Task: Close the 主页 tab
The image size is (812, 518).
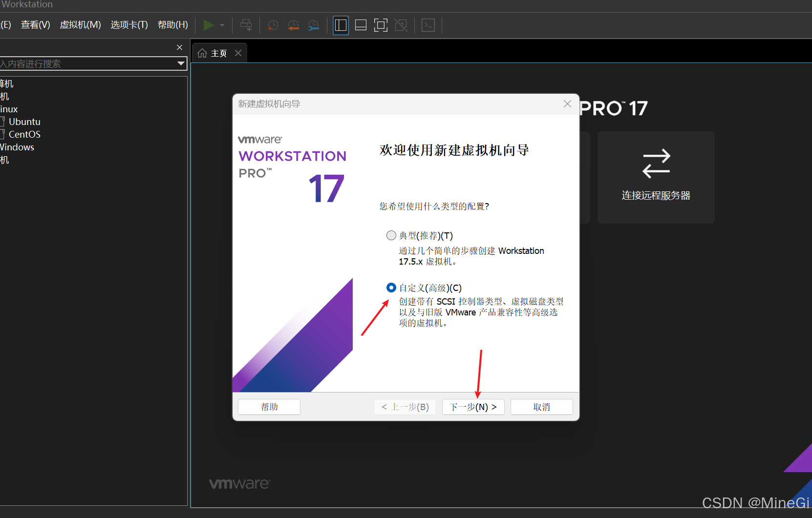Action: [238, 53]
